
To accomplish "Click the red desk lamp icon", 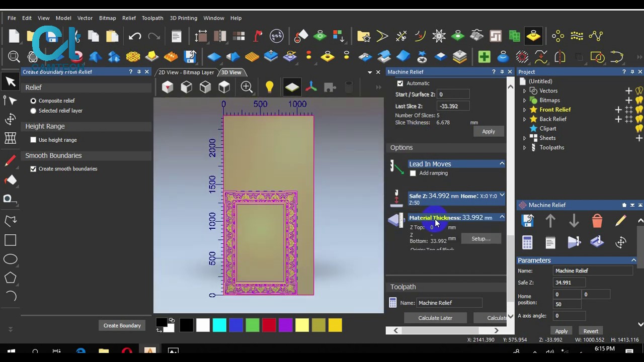I will point(258,36).
